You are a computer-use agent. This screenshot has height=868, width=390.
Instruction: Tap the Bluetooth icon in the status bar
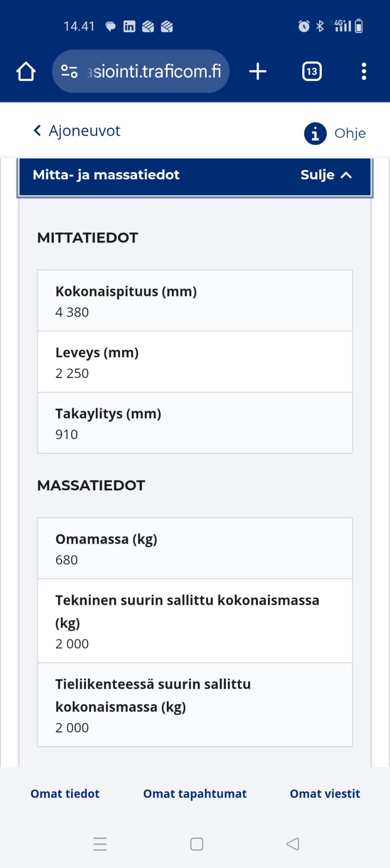click(x=320, y=26)
